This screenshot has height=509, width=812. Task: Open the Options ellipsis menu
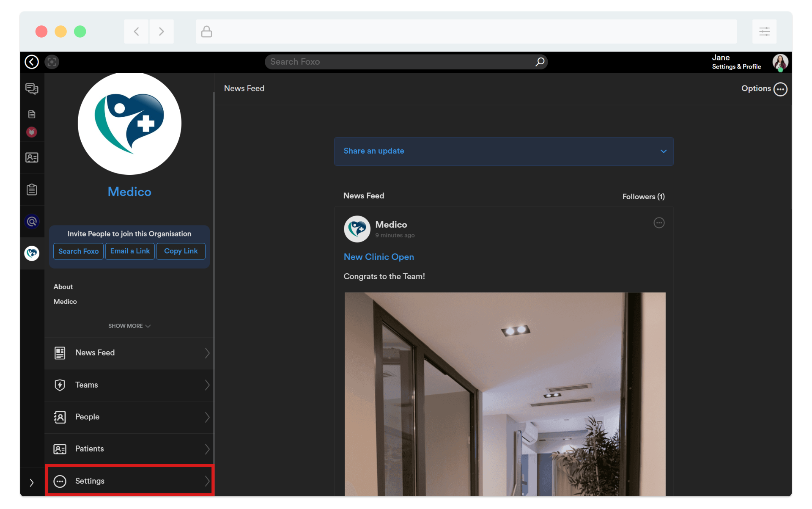[x=780, y=89]
